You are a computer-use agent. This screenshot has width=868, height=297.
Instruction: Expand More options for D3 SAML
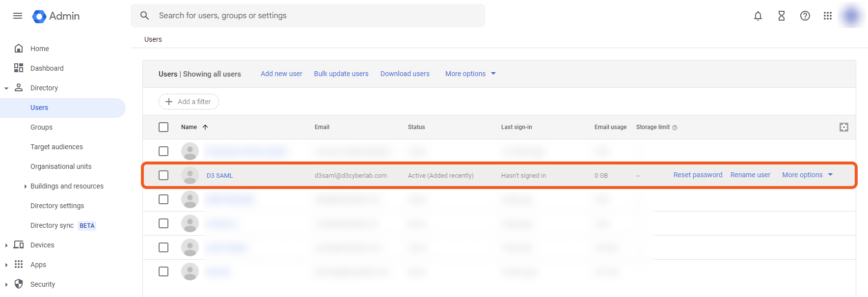tap(807, 175)
